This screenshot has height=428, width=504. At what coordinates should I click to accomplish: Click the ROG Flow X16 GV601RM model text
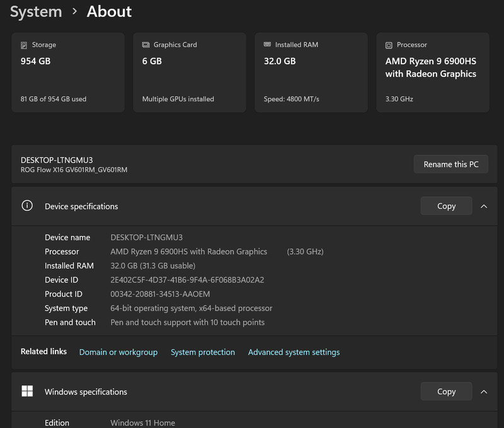[74, 170]
